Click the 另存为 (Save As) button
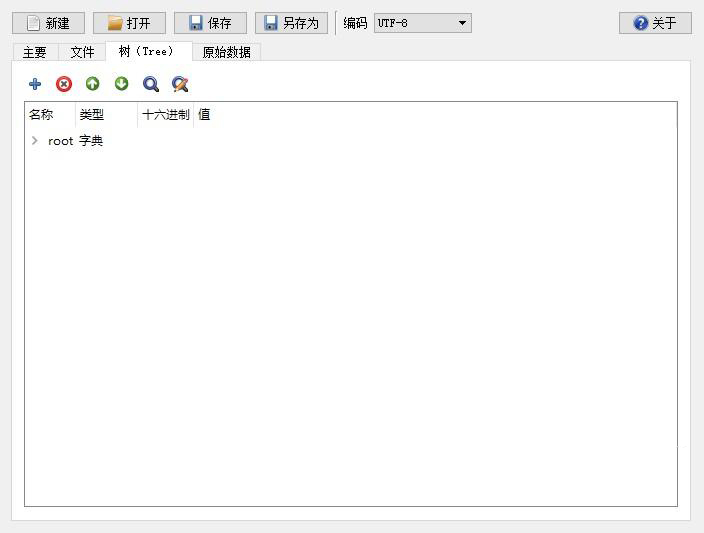Viewport: 704px width, 533px height. pos(291,23)
